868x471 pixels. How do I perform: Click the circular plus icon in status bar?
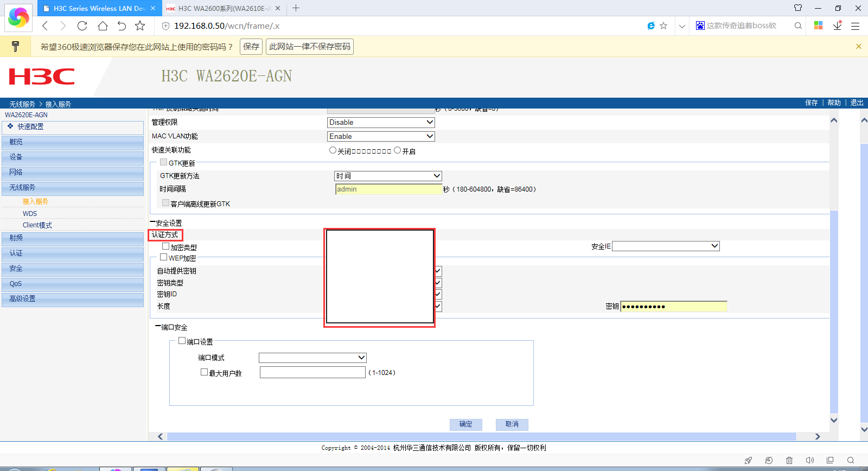769,460
